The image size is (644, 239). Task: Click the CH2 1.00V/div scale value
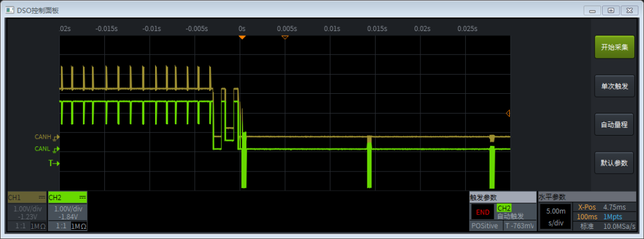(x=67, y=209)
